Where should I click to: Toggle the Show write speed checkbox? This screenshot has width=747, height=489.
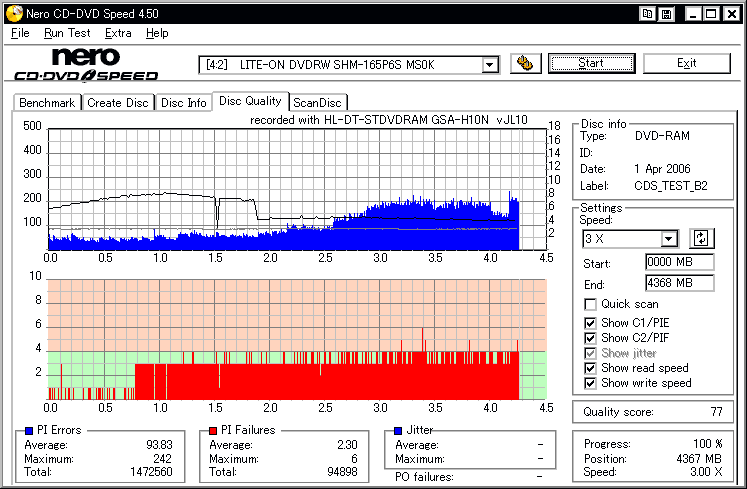tap(590, 383)
